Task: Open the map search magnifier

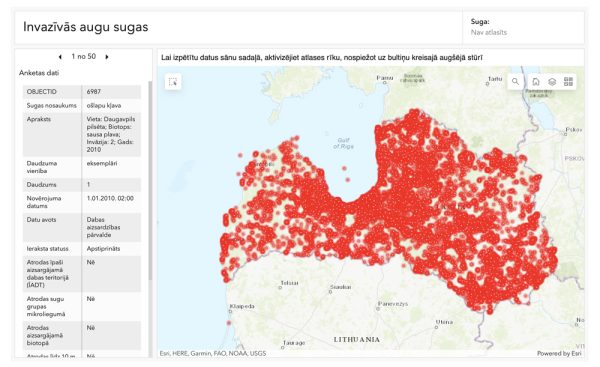Action: [x=515, y=82]
